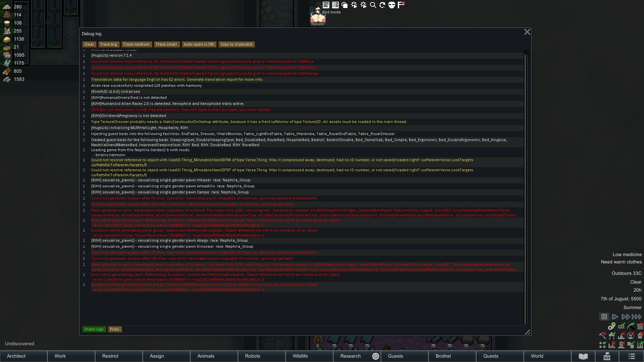
Task: Toggle the pickaxe mining overlay icon
Action: point(631,326)
